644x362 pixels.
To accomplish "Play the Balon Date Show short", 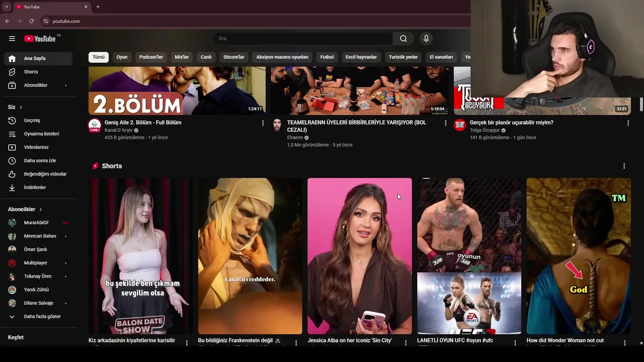I will tap(140, 256).
